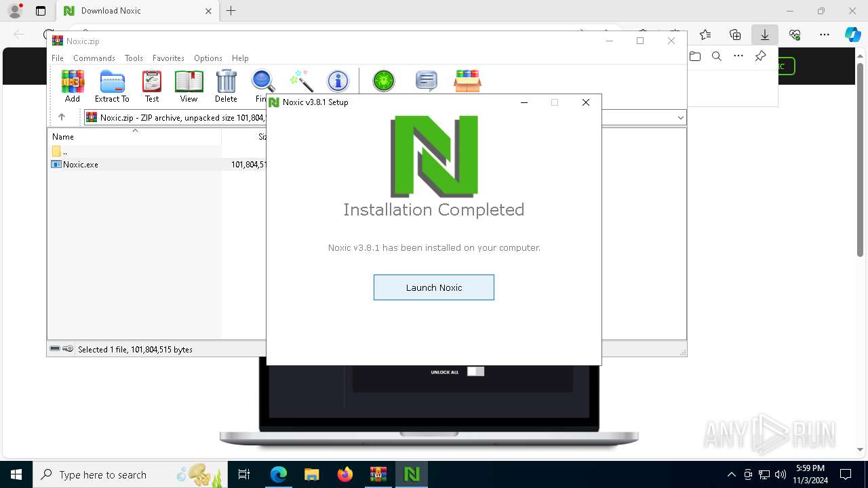Screen dimensions: 868x488
Task: Go up one level in WinRAR
Action: pos(62,117)
